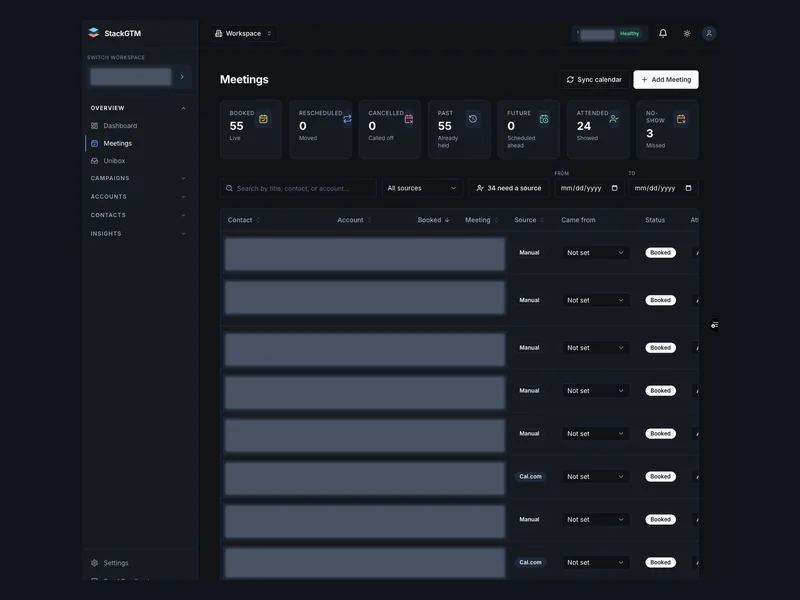800x600 pixels.
Task: Click the Future stat card
Action: (529, 130)
